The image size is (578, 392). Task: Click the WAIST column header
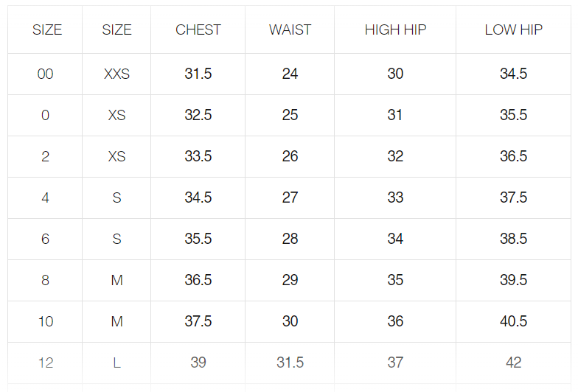[x=290, y=30]
